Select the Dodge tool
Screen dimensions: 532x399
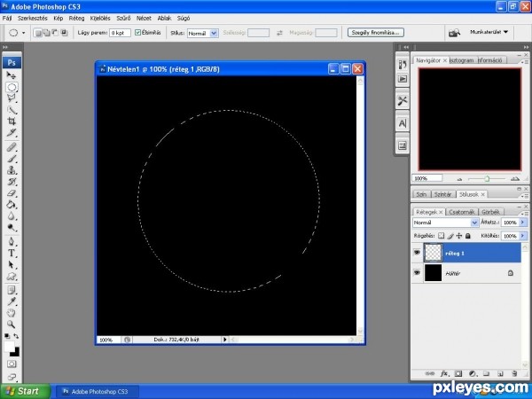[x=12, y=227]
